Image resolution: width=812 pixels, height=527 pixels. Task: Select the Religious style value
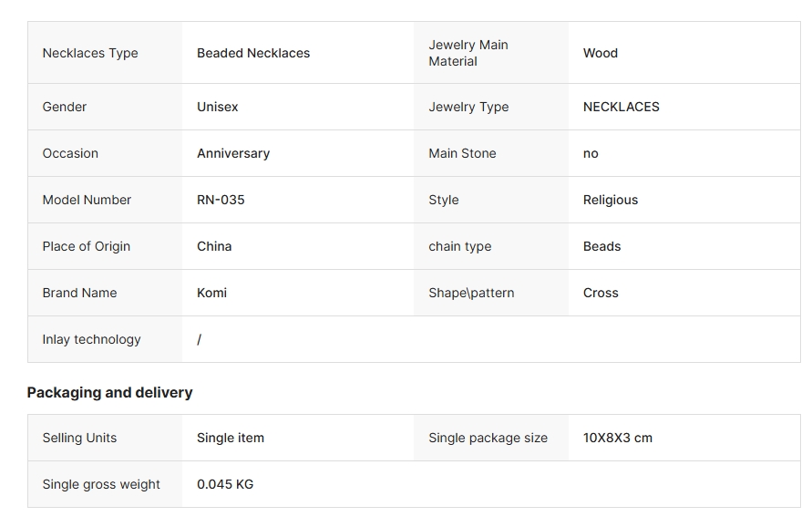[x=611, y=200]
